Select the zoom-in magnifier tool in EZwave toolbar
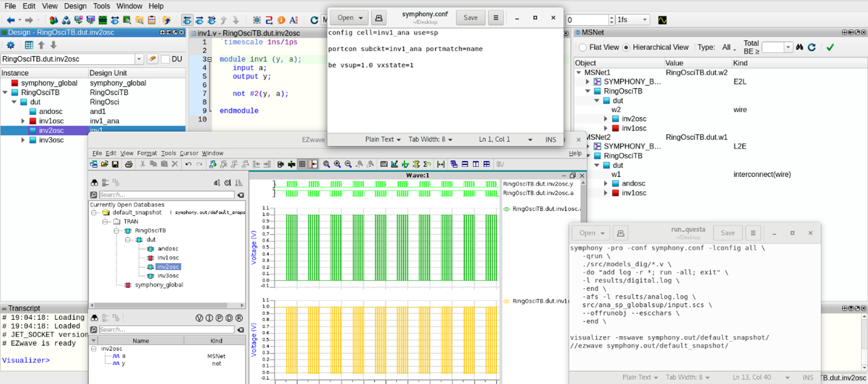Screen dimensions: 868x384 pyautogui.click(x=335, y=164)
